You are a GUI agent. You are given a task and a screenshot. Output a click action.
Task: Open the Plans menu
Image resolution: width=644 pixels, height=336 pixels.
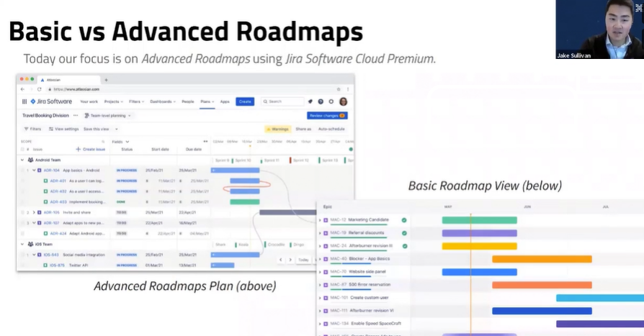coord(207,101)
